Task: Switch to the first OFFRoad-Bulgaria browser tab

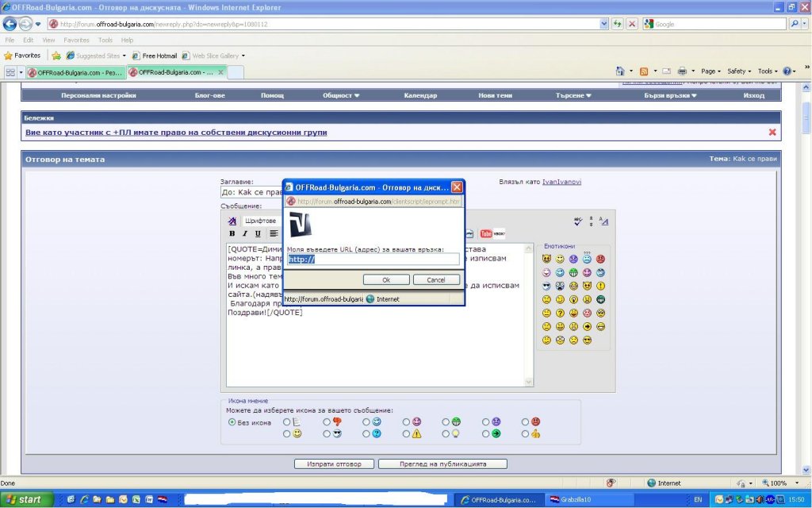Action: [x=75, y=72]
